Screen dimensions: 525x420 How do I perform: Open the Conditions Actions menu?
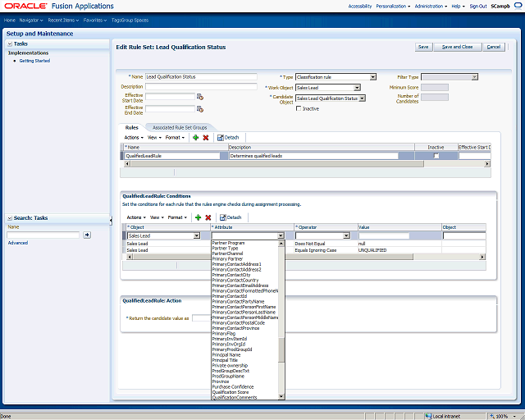click(x=136, y=217)
